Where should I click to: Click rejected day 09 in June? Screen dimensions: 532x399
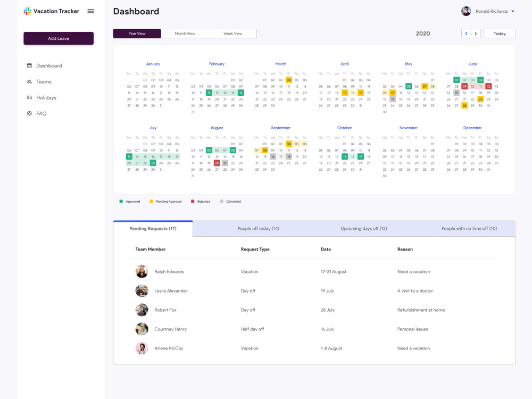coord(464,87)
